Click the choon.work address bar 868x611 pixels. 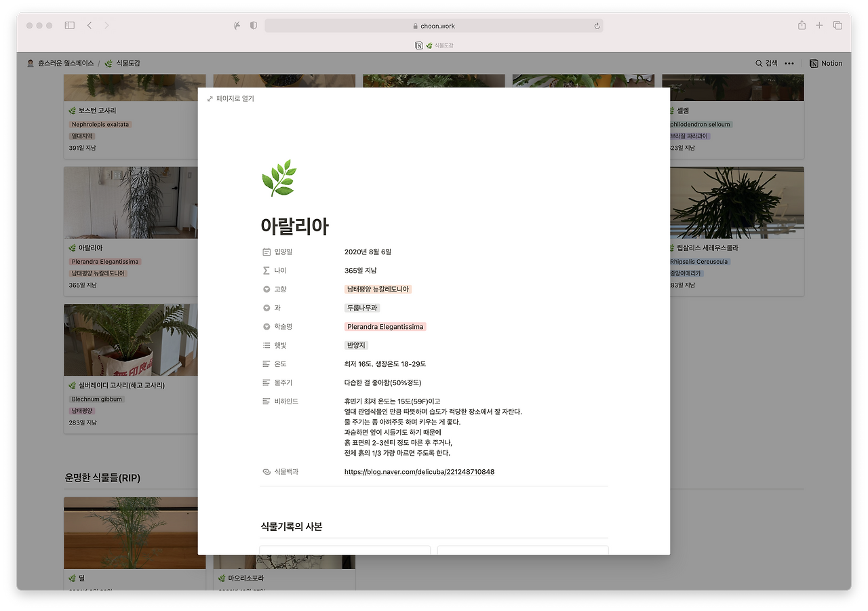tap(434, 26)
